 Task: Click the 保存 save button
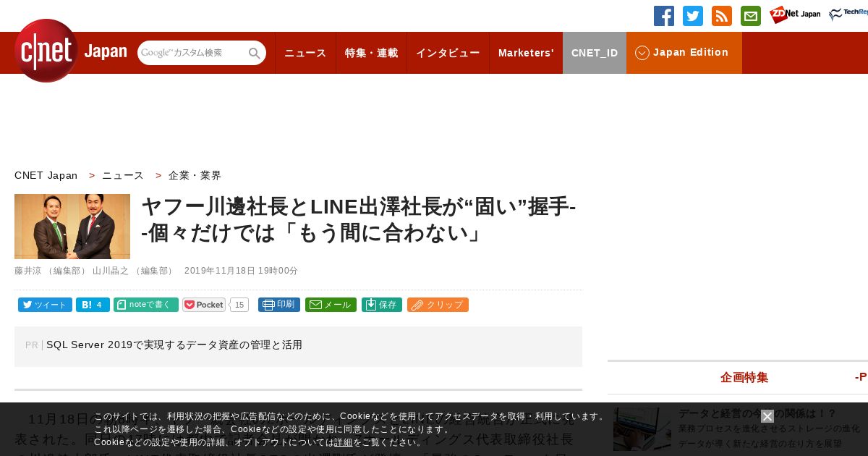pyautogui.click(x=382, y=305)
